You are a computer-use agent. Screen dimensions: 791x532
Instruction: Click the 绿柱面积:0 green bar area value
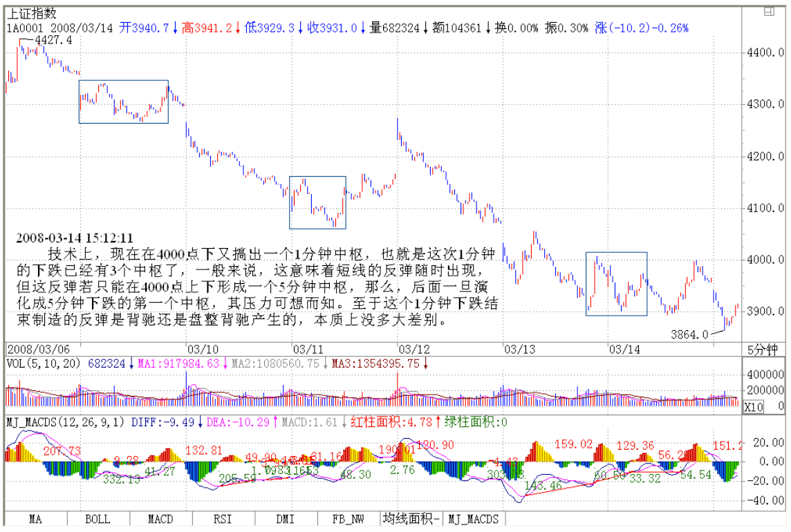[476, 422]
